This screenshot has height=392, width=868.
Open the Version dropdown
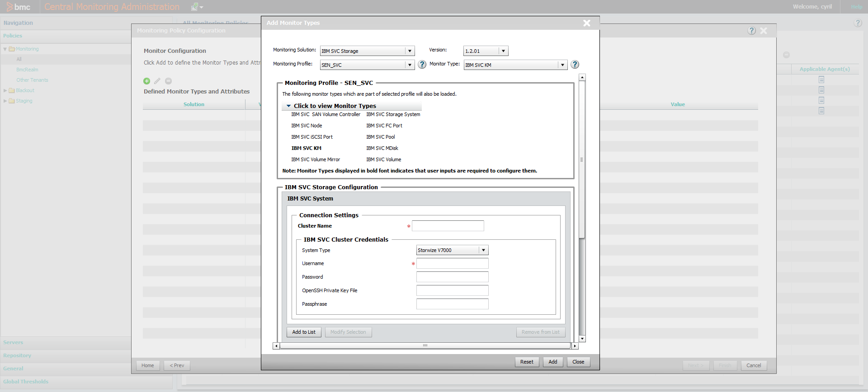[503, 51]
